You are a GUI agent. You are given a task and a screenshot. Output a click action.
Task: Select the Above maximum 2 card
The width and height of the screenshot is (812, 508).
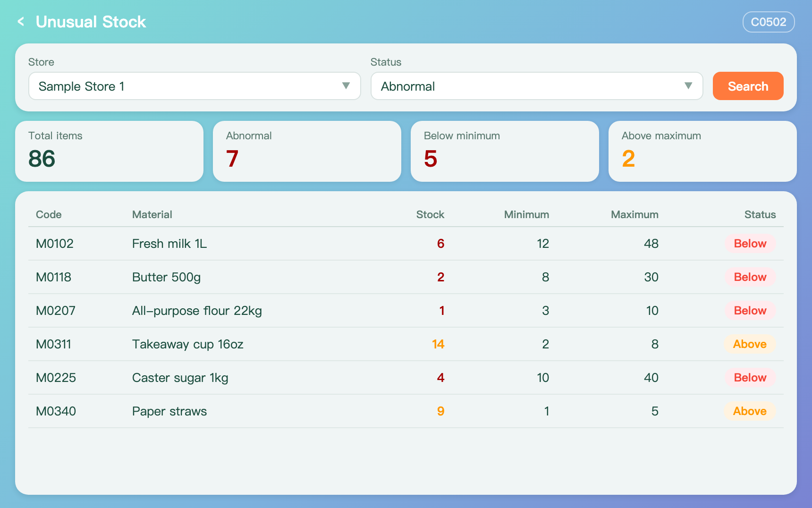(x=702, y=151)
